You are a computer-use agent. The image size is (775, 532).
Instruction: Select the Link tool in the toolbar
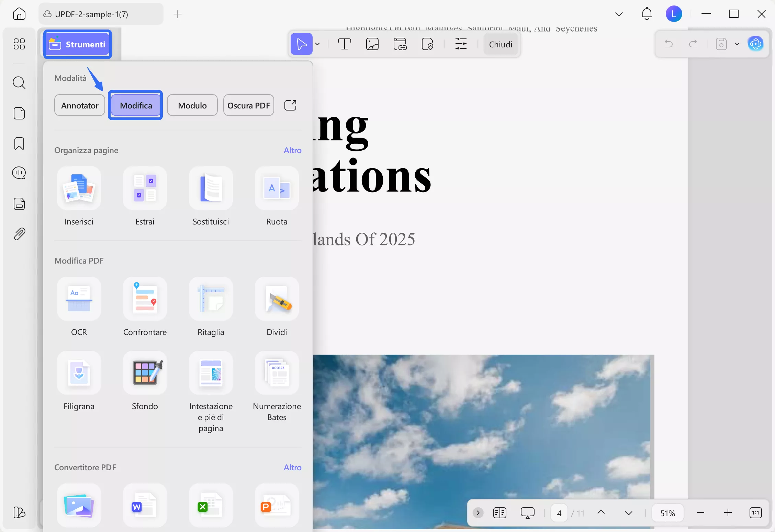(400, 44)
